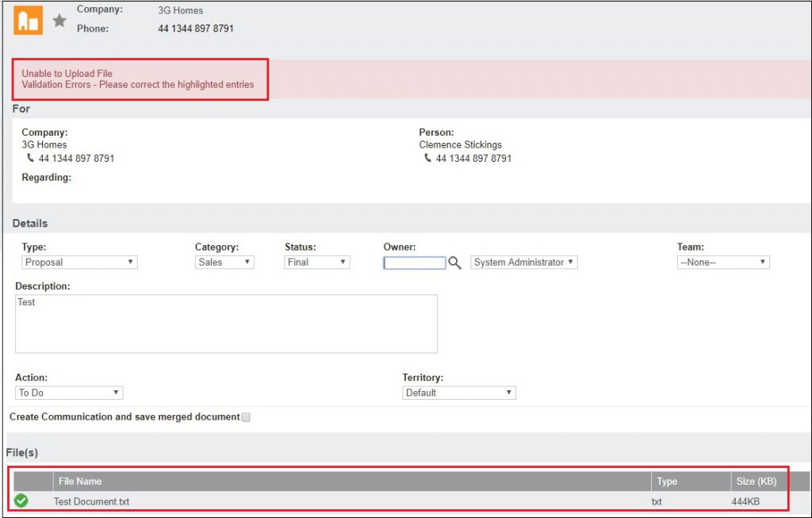Click inside the Owner search field
The height and width of the screenshot is (518, 812).
coord(414,262)
